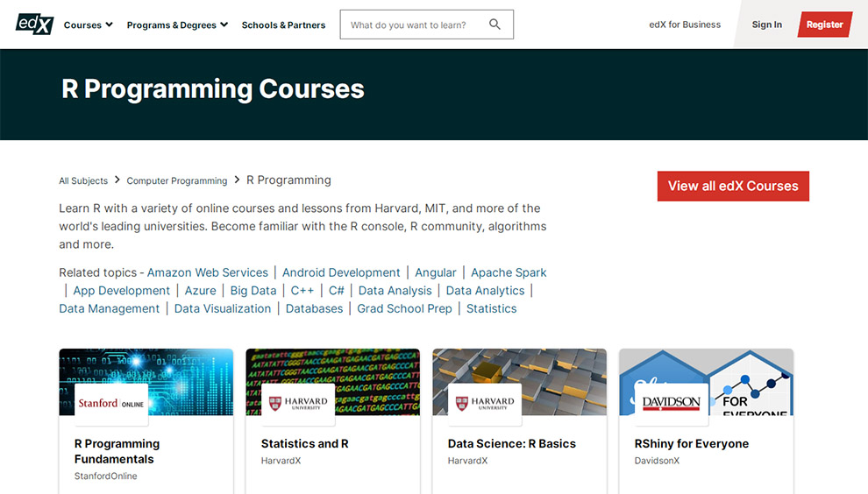Click Harvard logo on Data Science card

484,404
